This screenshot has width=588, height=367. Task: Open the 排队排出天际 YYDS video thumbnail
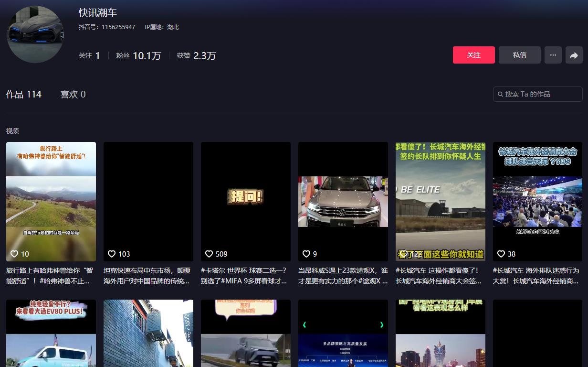tap(538, 202)
